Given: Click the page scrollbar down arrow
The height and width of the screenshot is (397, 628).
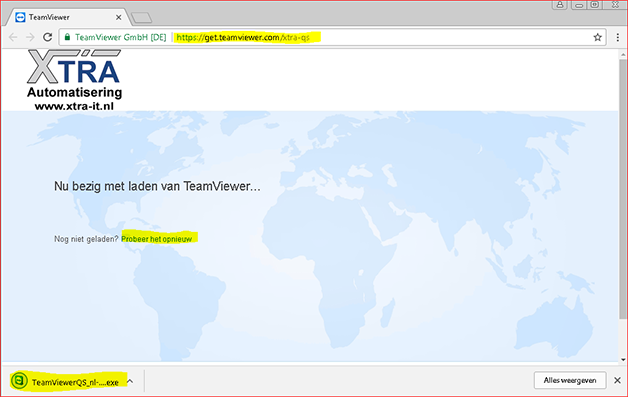Looking at the screenshot, I should coord(623,359).
